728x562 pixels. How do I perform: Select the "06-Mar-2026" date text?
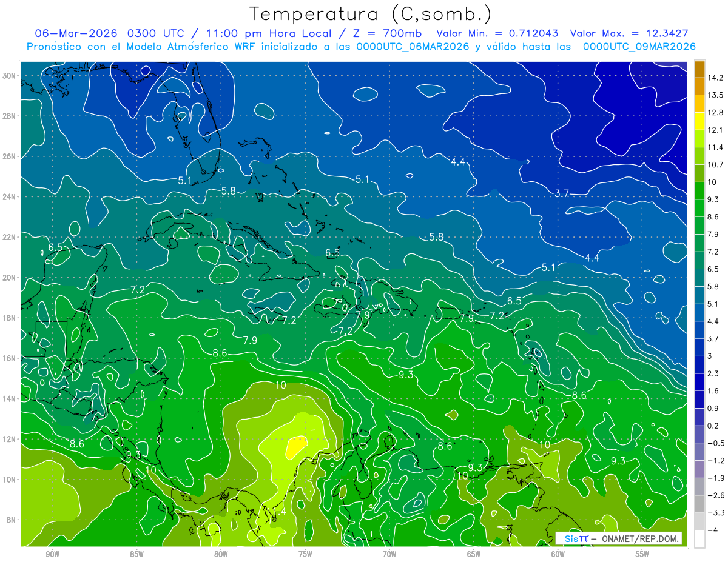tap(76, 33)
